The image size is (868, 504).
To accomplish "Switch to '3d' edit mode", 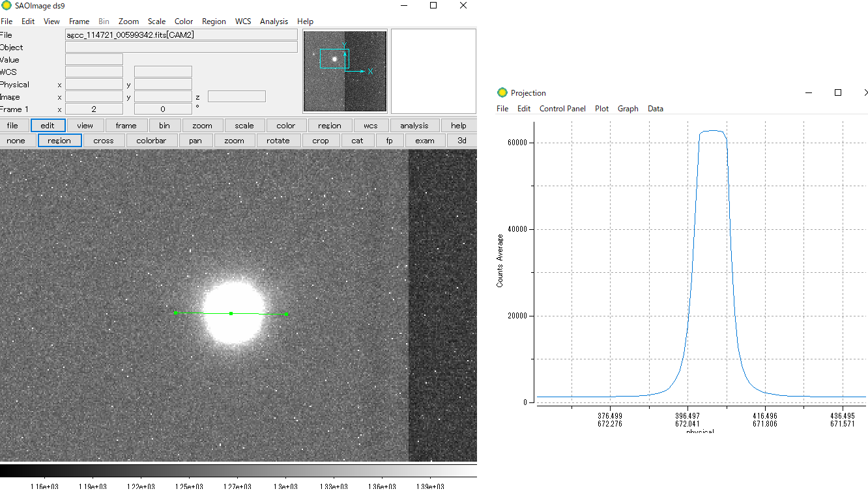I will tap(461, 141).
